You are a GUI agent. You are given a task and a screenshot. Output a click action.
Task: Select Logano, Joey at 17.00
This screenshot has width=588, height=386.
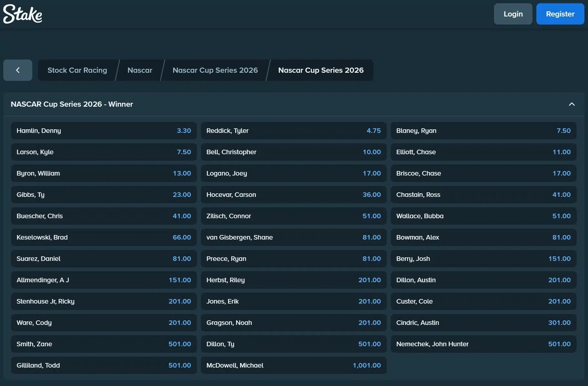point(294,173)
